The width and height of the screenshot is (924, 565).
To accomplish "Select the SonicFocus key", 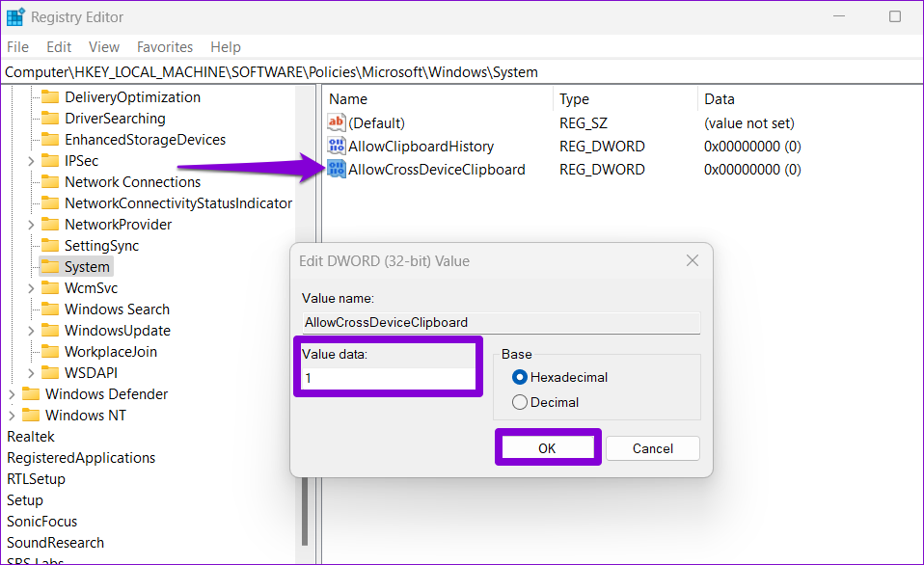I will coord(41,522).
